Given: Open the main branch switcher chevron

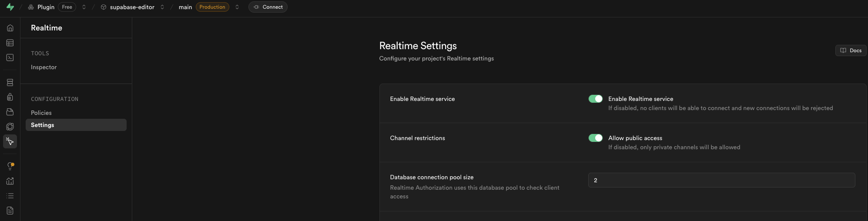Looking at the screenshot, I should point(237,7).
